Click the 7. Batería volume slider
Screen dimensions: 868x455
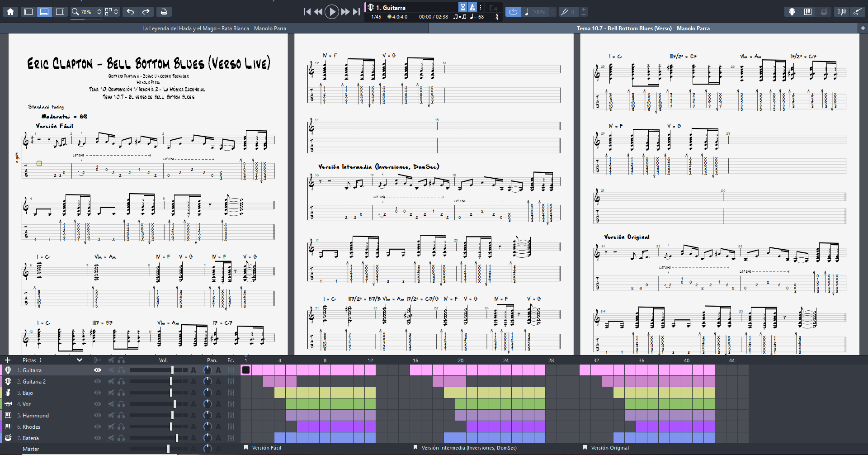[x=158, y=438]
